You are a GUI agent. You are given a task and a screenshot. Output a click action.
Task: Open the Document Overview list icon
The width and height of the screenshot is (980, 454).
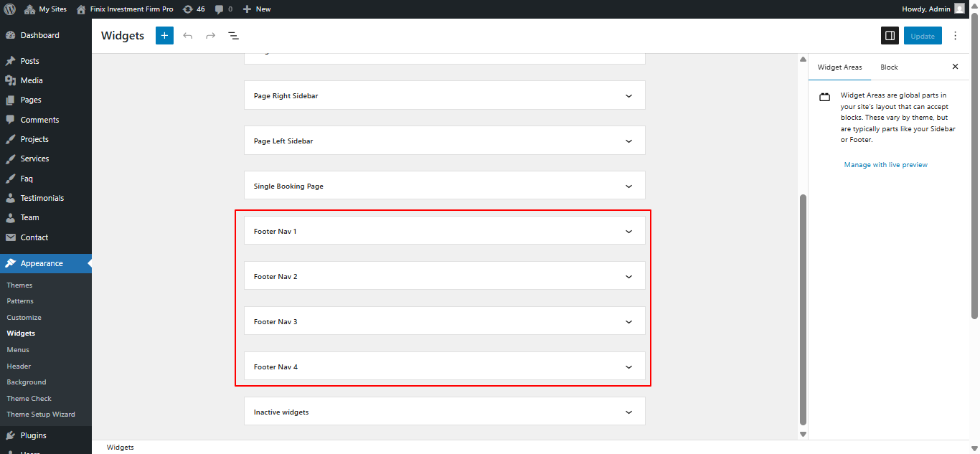233,35
